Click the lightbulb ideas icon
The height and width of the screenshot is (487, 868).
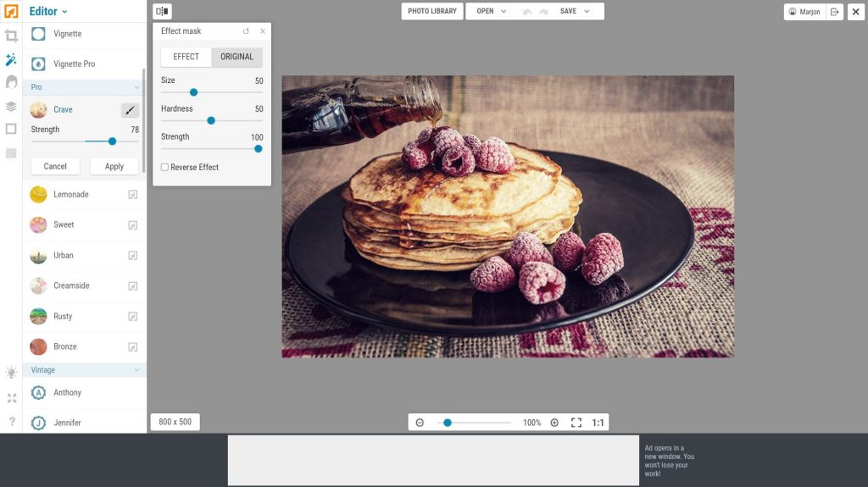click(x=11, y=373)
